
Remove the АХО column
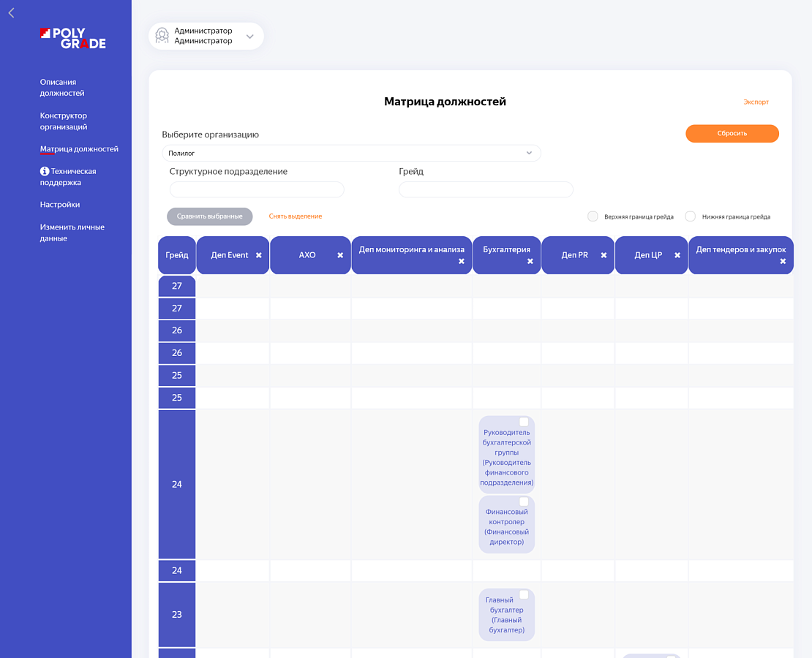point(340,255)
